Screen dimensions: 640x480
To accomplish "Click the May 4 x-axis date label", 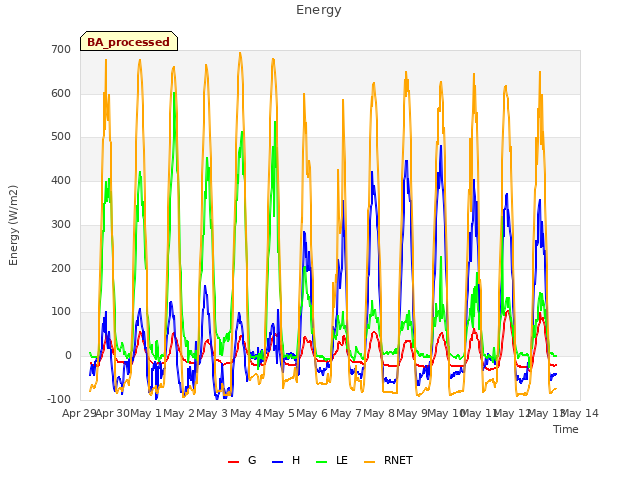I will [x=246, y=413].
